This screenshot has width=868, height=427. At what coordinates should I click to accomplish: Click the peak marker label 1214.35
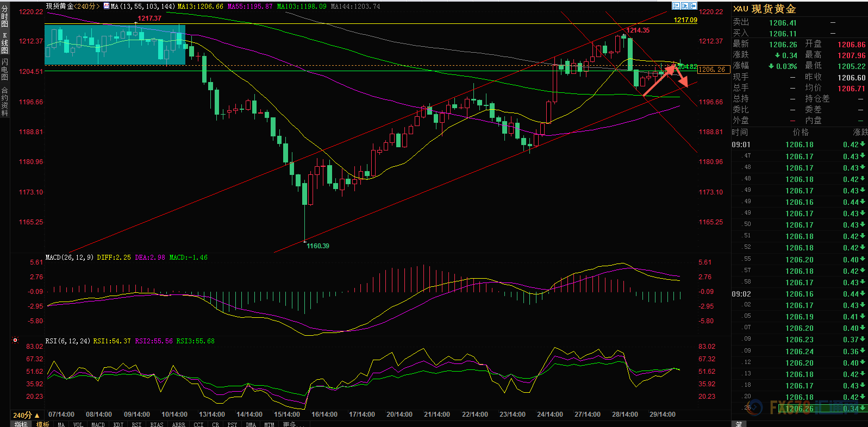(x=638, y=30)
